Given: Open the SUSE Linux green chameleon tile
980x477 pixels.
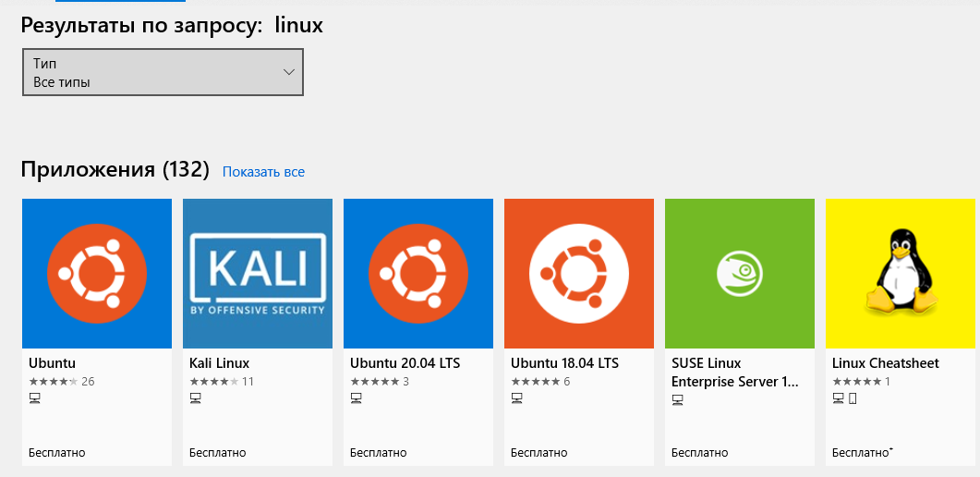Looking at the screenshot, I should pyautogui.click(x=739, y=274).
